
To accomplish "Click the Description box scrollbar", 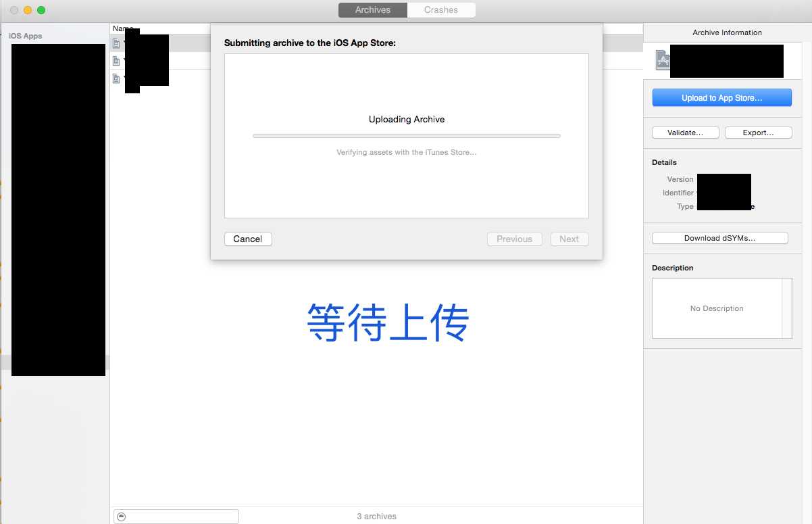I will tap(787, 308).
